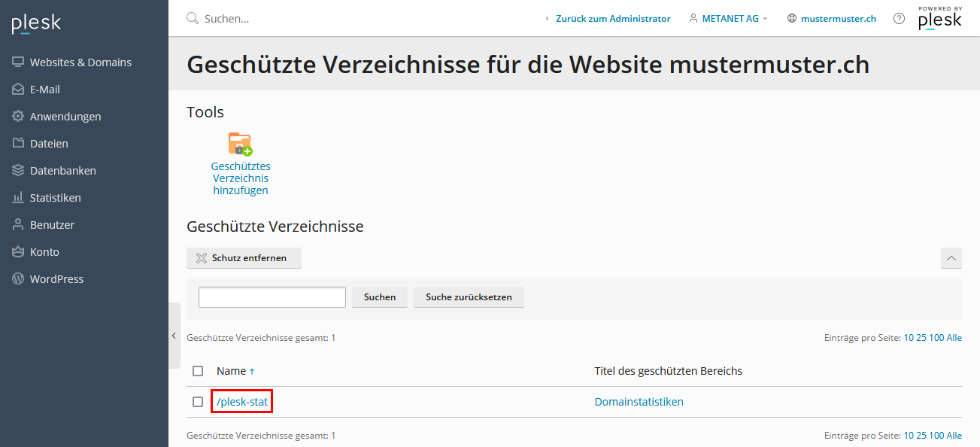
Task: Open the help question mark icon
Action: (x=899, y=19)
